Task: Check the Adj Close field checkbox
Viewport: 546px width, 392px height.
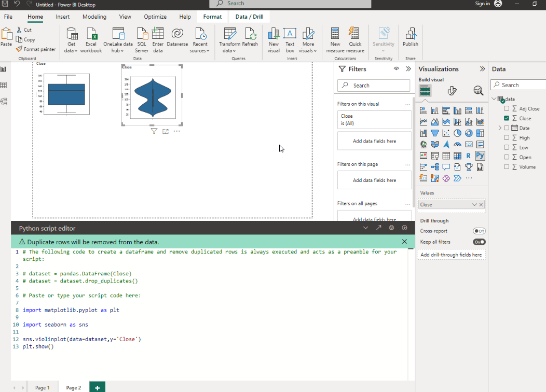Action: pyautogui.click(x=507, y=109)
